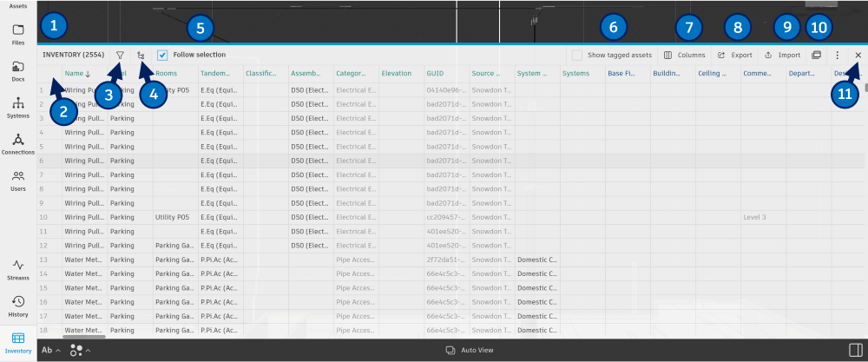The image size is (868, 362).
Task: Open the Connections sidebar section
Action: pyautogui.click(x=17, y=144)
